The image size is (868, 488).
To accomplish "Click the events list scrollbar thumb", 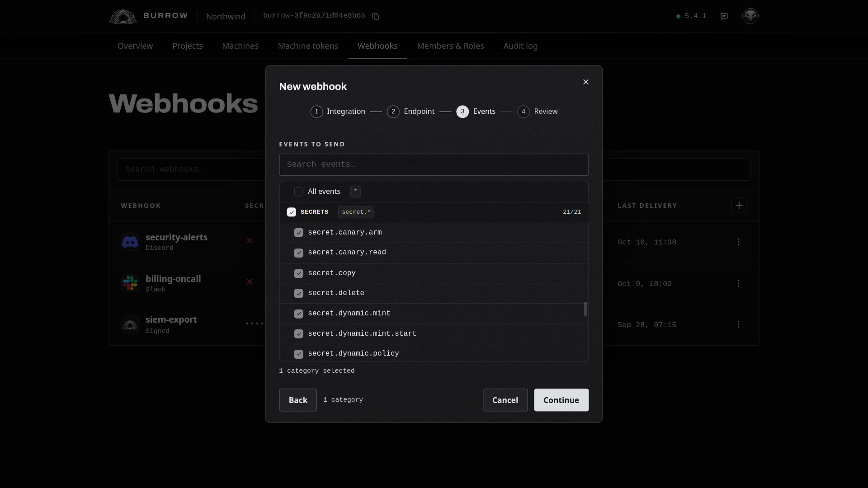I will [x=585, y=310].
